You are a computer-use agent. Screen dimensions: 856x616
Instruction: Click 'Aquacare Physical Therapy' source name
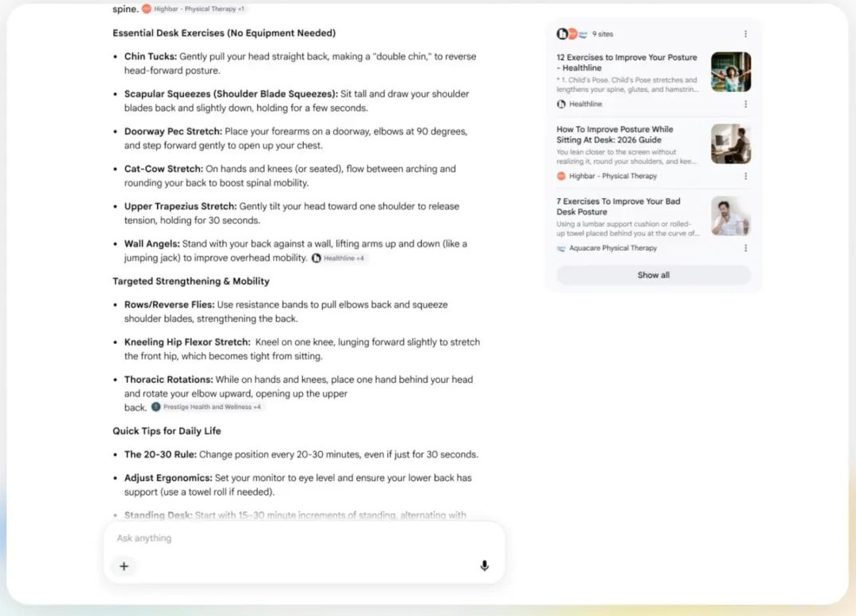613,247
